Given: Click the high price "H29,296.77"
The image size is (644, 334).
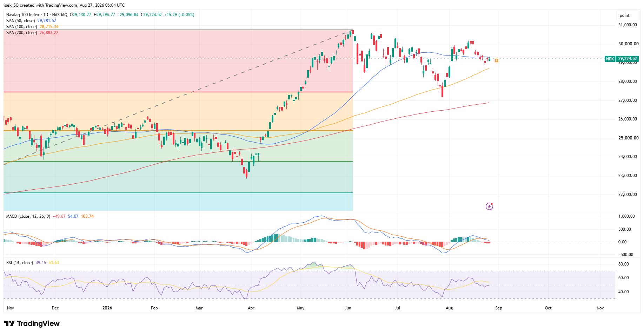Looking at the screenshot, I should 104,15.
